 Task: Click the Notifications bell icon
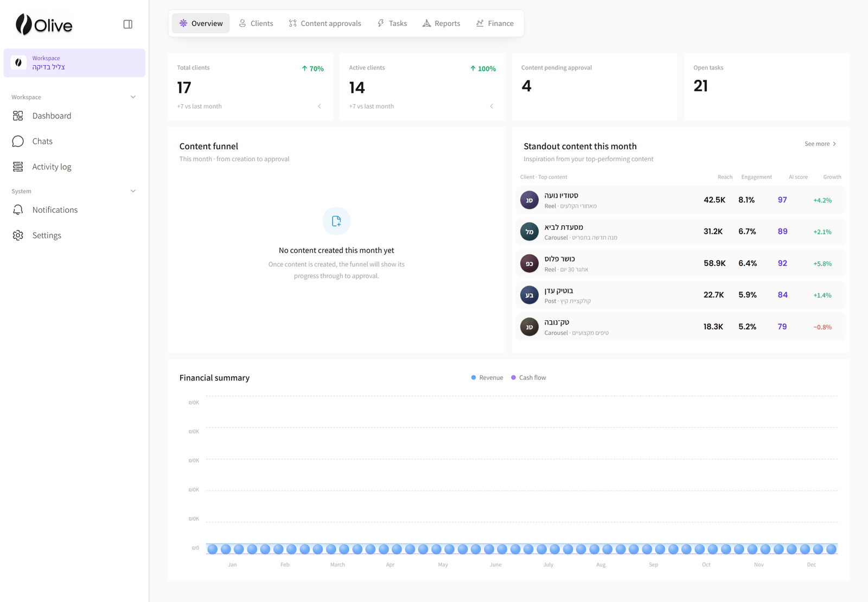(18, 210)
